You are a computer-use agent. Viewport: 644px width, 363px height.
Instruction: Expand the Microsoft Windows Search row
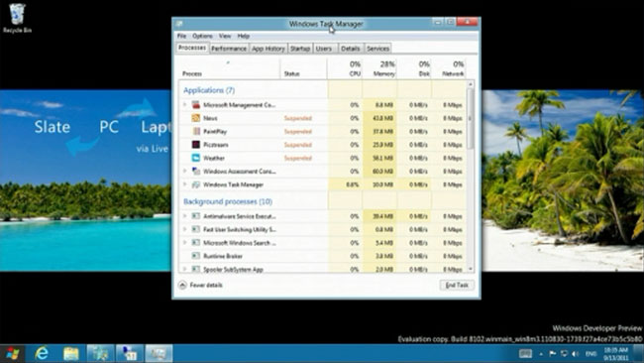click(185, 243)
